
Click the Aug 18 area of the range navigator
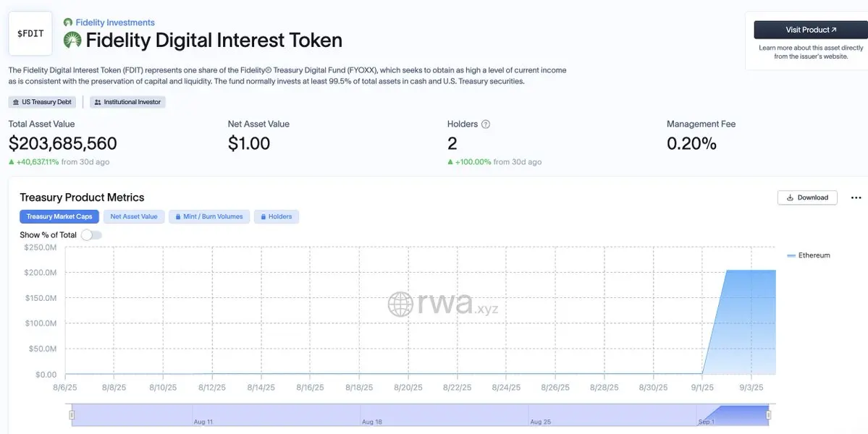coord(372,422)
